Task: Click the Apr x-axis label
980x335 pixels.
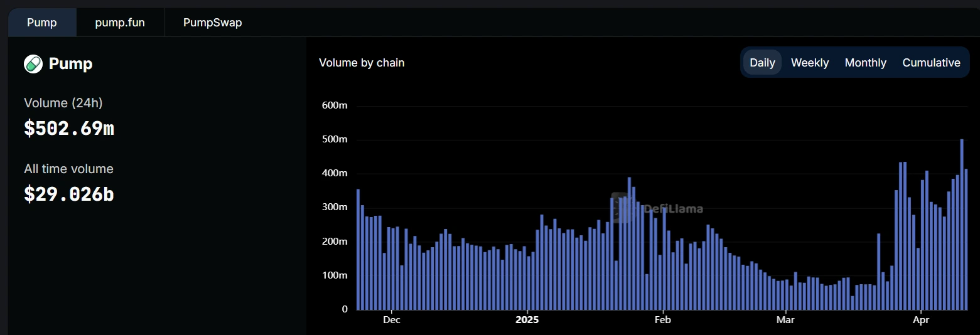Action: pos(921,320)
